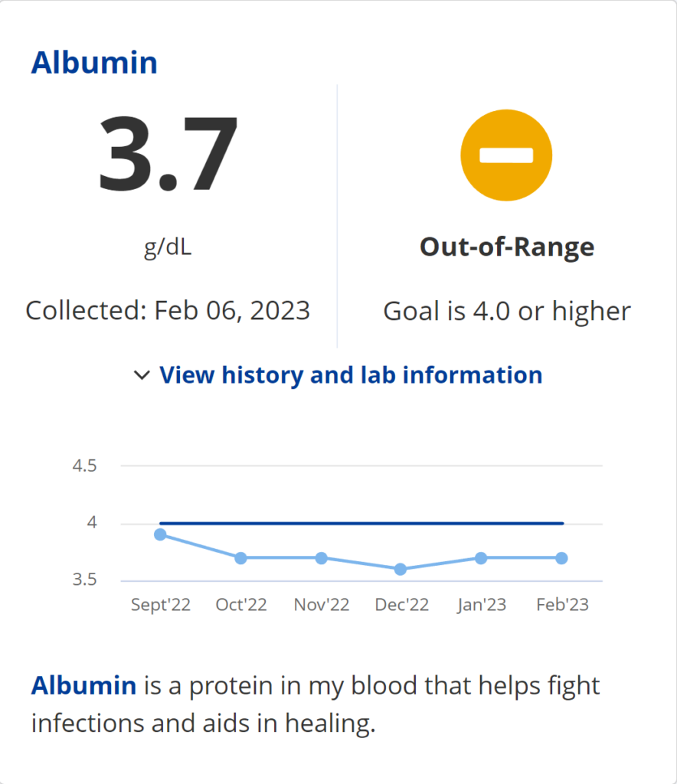The image size is (677, 784).
Task: Open View history and lab information
Action: 351,375
